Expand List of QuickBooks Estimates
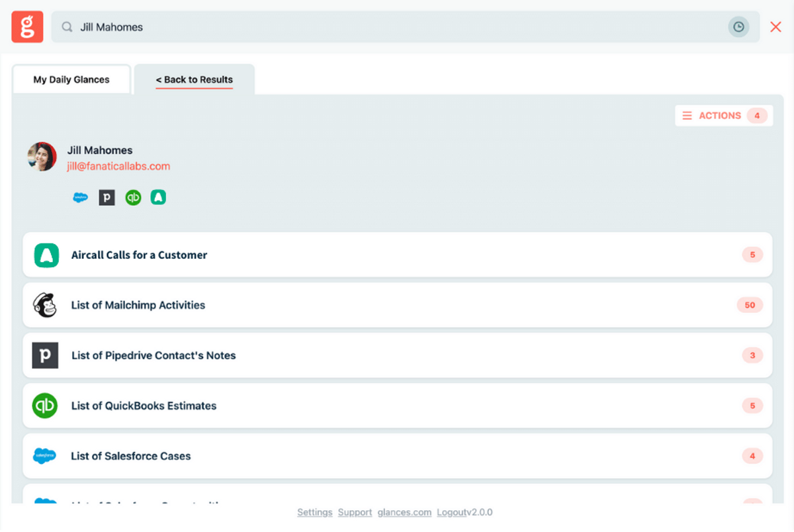This screenshot has height=532, width=794. click(x=397, y=406)
